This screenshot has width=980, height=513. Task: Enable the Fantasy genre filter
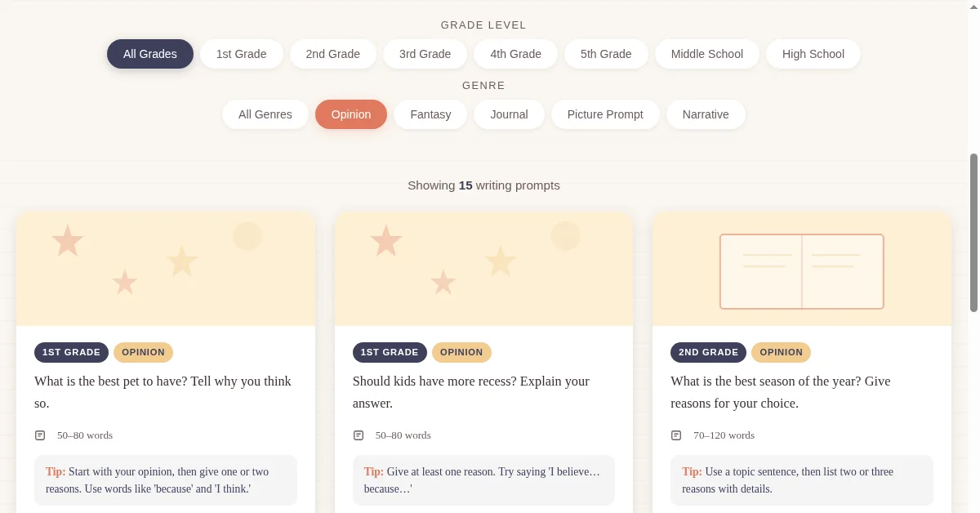(x=430, y=114)
